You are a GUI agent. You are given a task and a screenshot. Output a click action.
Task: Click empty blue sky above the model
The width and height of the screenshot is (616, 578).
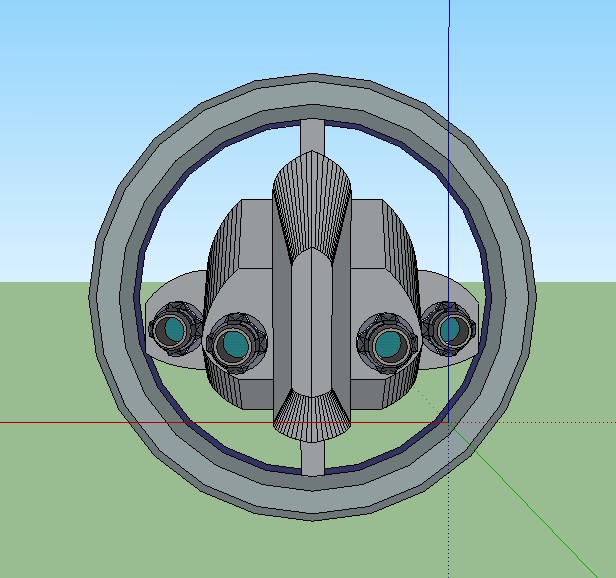pos(150,40)
